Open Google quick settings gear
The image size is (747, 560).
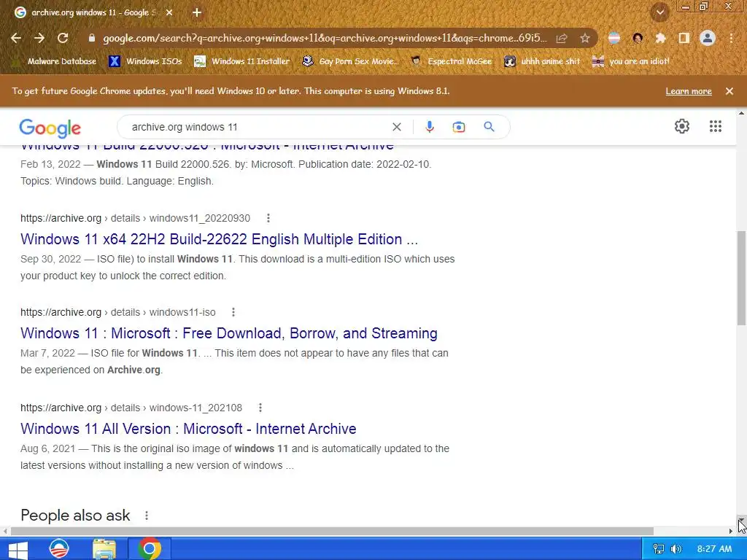coord(682,126)
